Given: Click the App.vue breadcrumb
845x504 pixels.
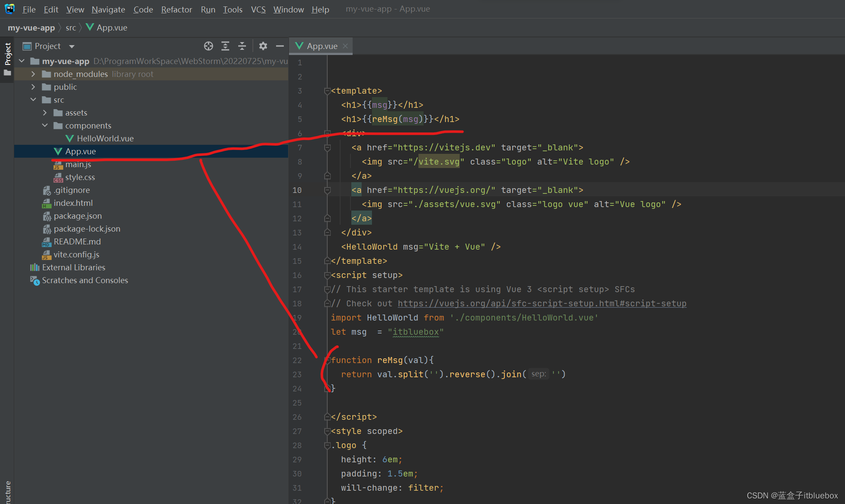Looking at the screenshot, I should click(107, 27).
